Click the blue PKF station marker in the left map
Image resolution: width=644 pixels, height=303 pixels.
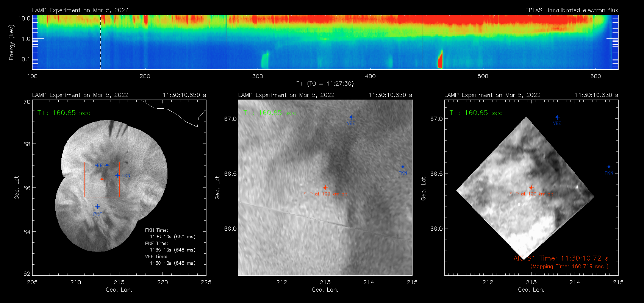pos(97,207)
